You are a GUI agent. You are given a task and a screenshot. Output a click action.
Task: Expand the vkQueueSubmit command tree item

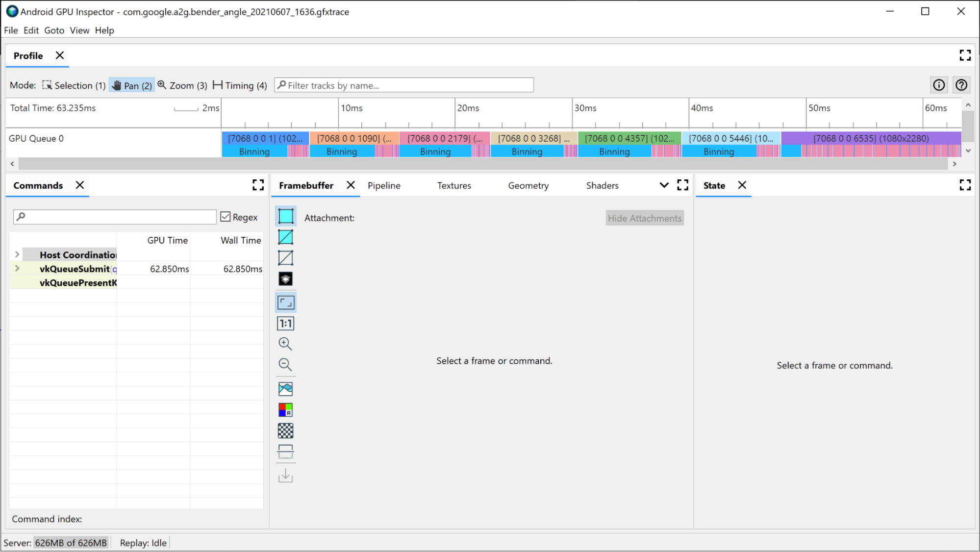coord(17,269)
